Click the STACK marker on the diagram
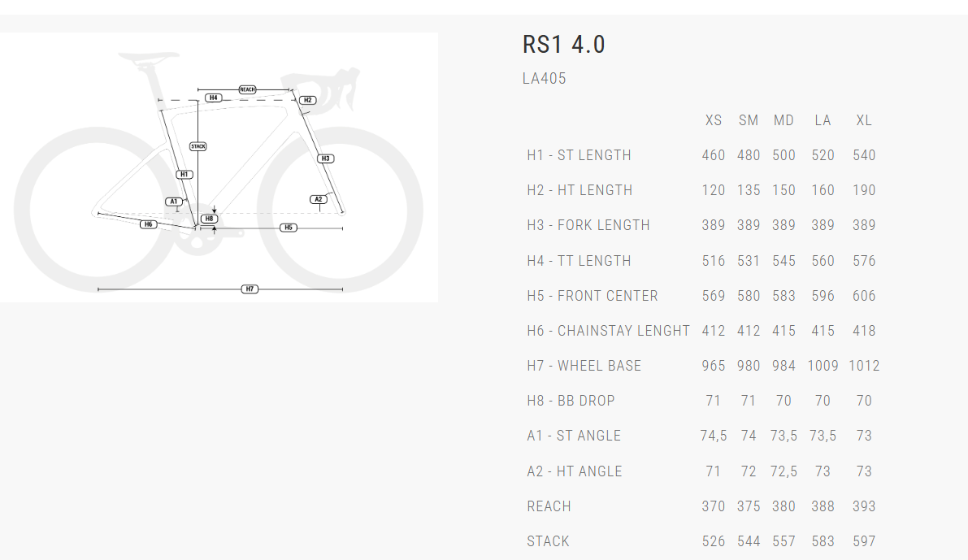This screenshot has width=968, height=560. (198, 146)
